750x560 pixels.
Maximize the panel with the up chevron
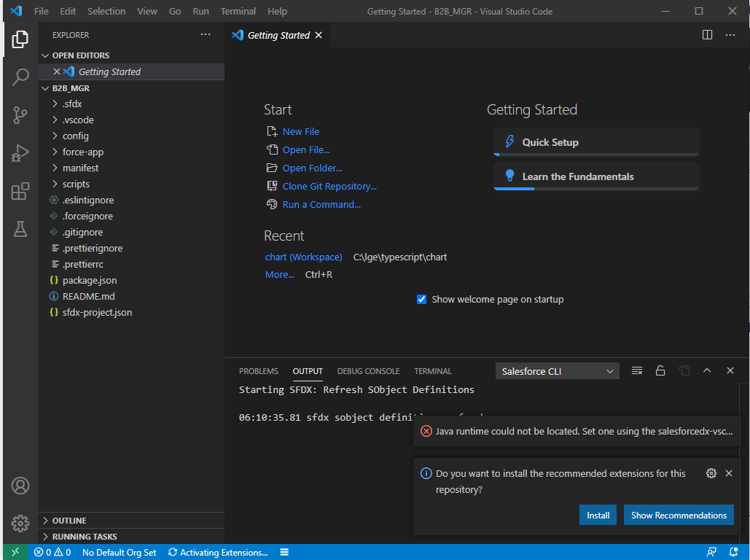707,371
